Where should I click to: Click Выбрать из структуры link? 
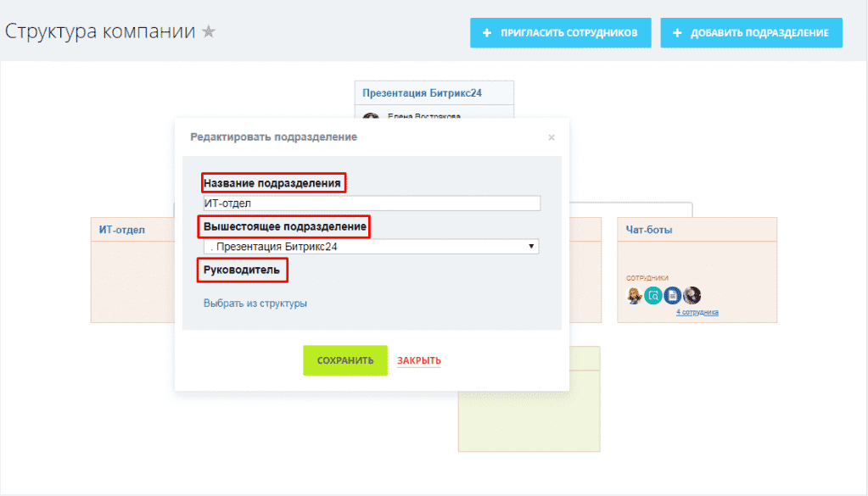coord(255,303)
